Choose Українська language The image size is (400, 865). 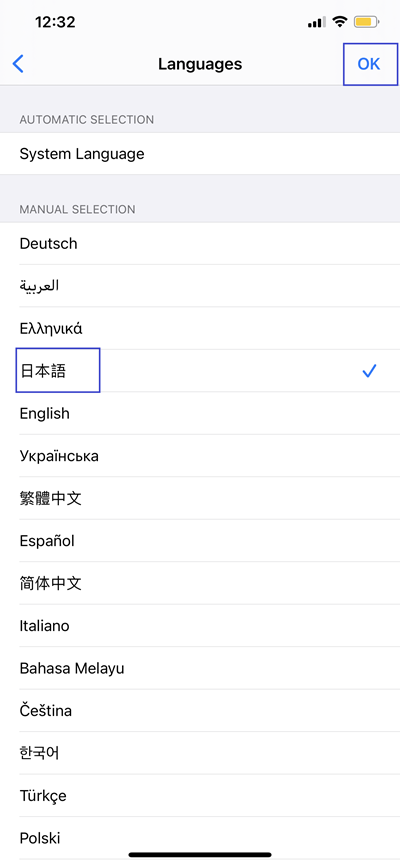point(200,456)
